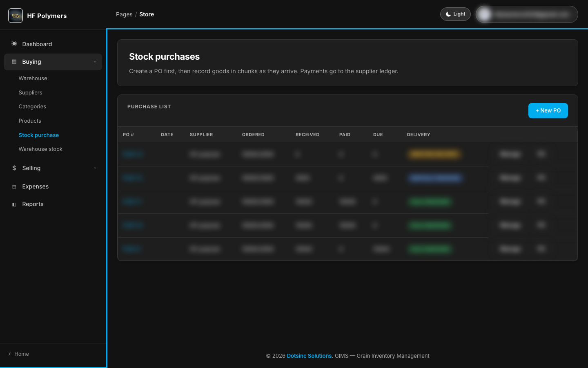Click the user avatar in header
The width and height of the screenshot is (588, 368).
[485, 14]
